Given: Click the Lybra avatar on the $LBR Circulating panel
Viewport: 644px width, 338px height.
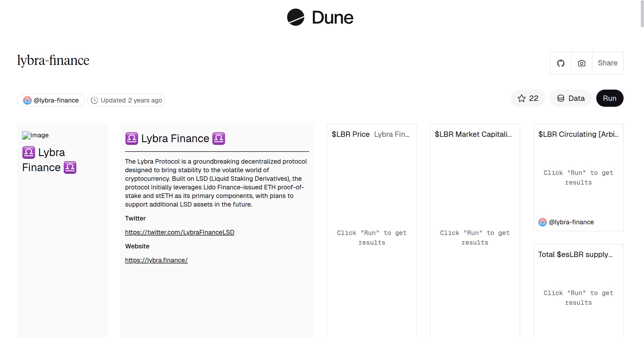Looking at the screenshot, I should point(543,222).
